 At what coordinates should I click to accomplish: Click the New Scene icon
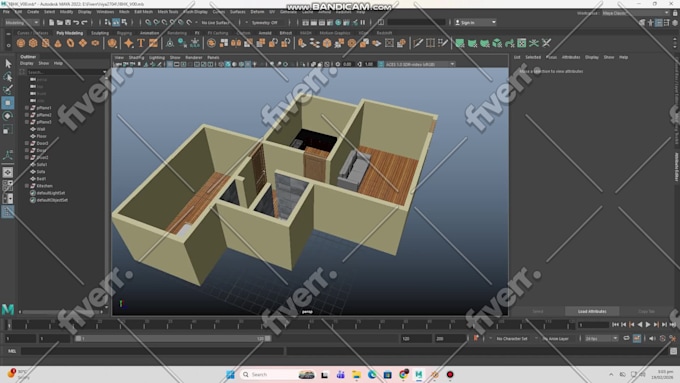click(51, 22)
